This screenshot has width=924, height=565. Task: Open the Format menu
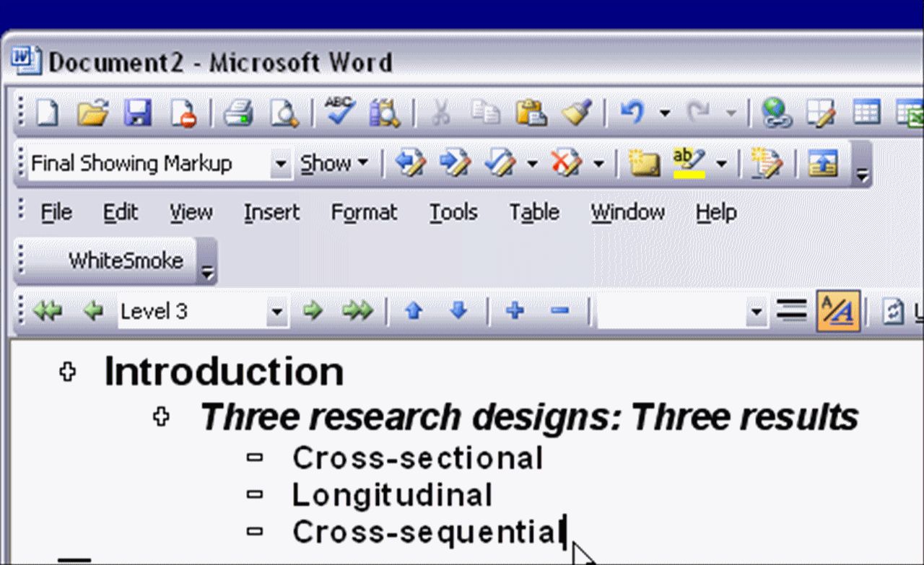364,212
